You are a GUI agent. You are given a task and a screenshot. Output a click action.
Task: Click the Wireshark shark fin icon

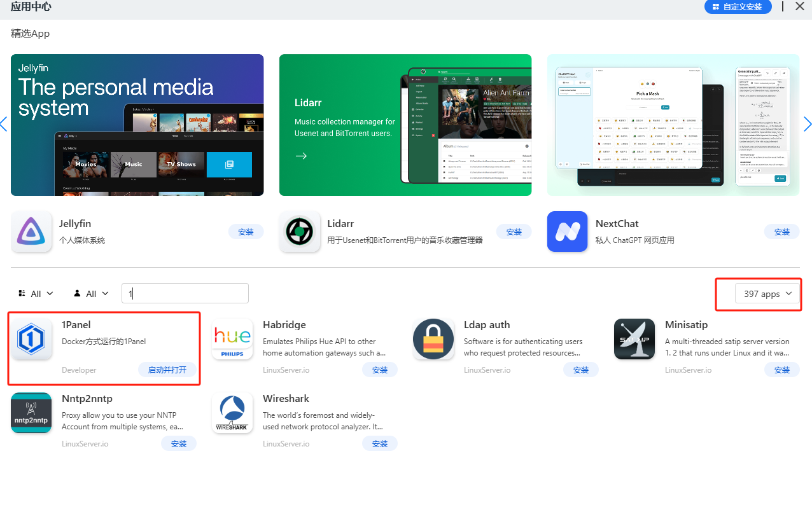pos(232,413)
